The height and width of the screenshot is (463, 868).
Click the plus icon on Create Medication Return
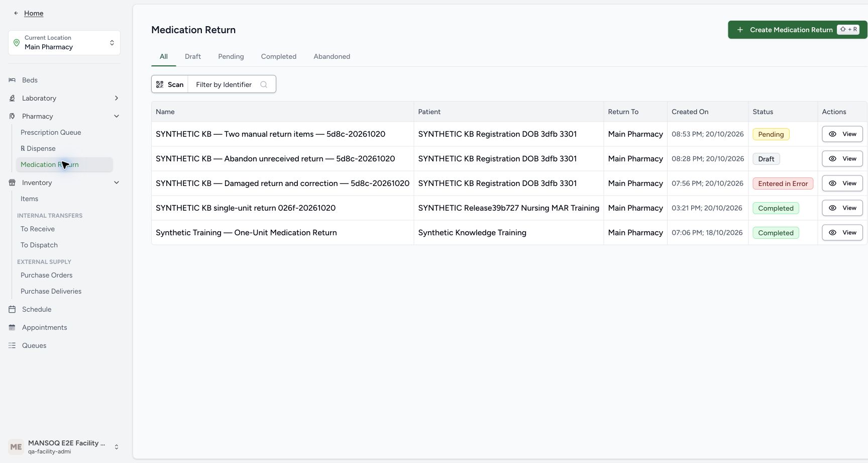[740, 30]
